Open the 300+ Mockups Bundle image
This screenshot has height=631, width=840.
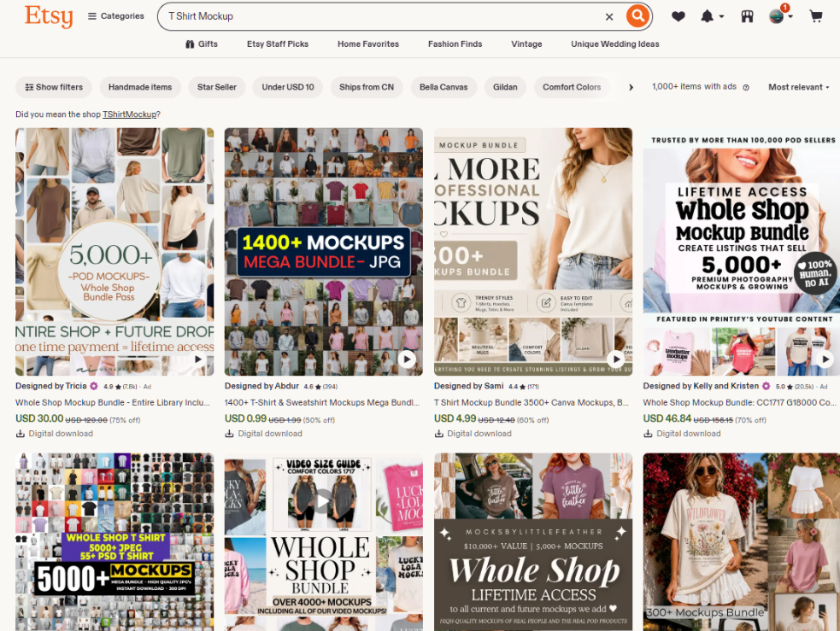(742, 541)
